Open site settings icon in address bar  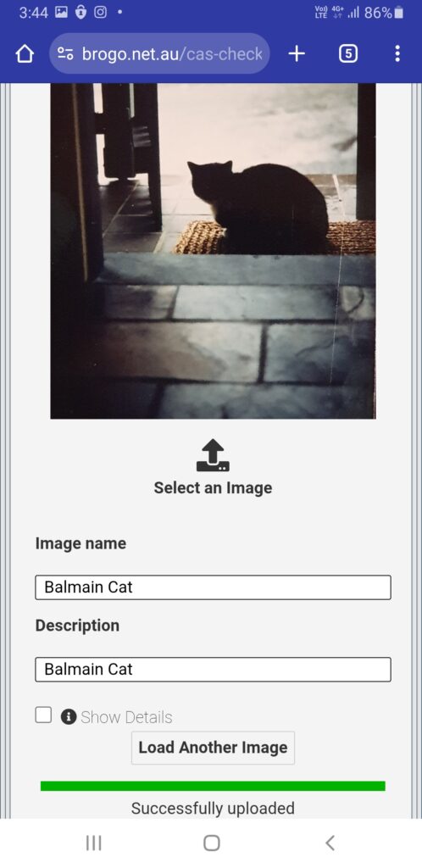pyautogui.click(x=65, y=53)
